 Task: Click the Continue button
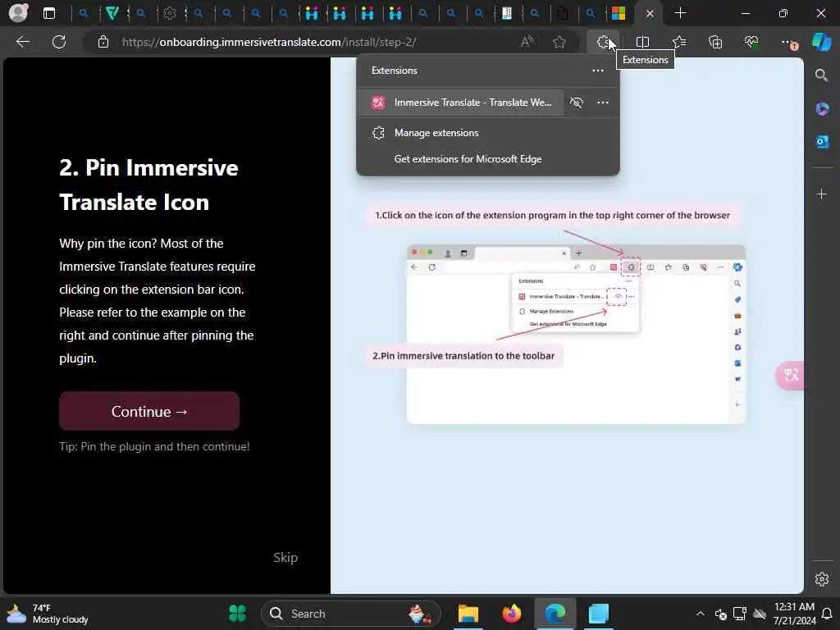tap(149, 411)
